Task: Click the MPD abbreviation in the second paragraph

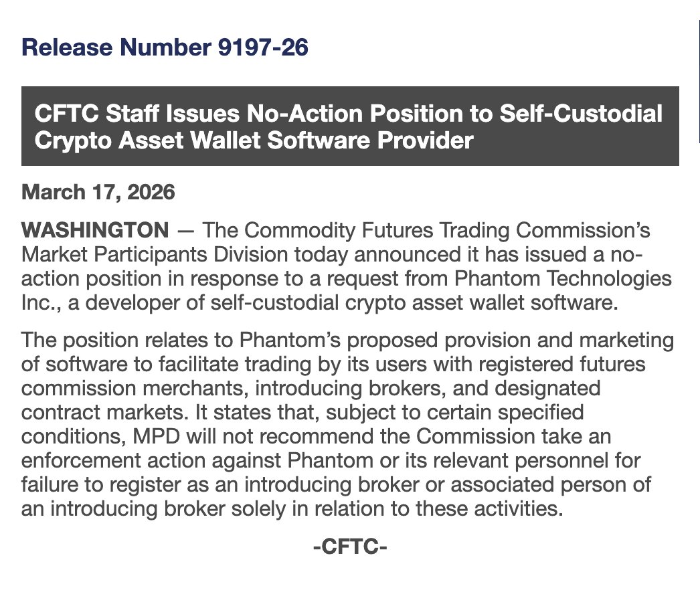Action: pyautogui.click(x=157, y=435)
